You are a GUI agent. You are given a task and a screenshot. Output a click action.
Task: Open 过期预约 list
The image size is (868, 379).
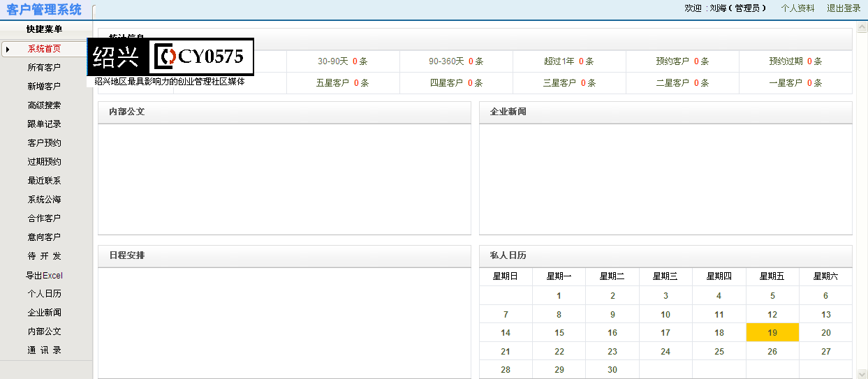pos(44,162)
